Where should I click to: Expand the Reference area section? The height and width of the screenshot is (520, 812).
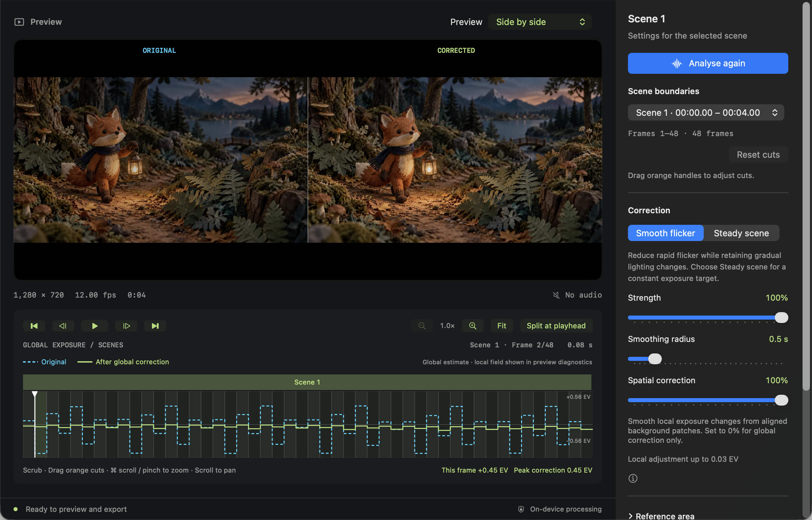[661, 516]
